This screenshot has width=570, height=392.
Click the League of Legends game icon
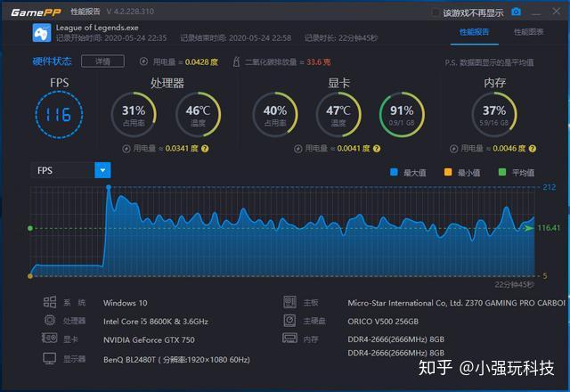pyautogui.click(x=42, y=33)
